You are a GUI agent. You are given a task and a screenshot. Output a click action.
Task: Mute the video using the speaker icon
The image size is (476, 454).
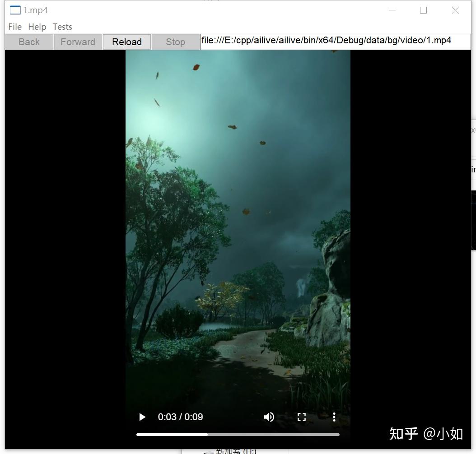point(269,417)
